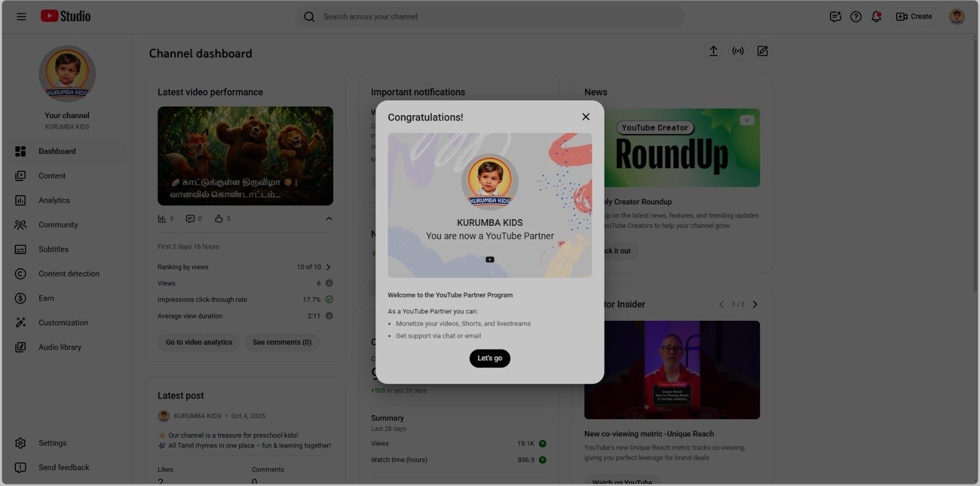Open the latest video thumbnail
This screenshot has width=980, height=486.
(246, 156)
